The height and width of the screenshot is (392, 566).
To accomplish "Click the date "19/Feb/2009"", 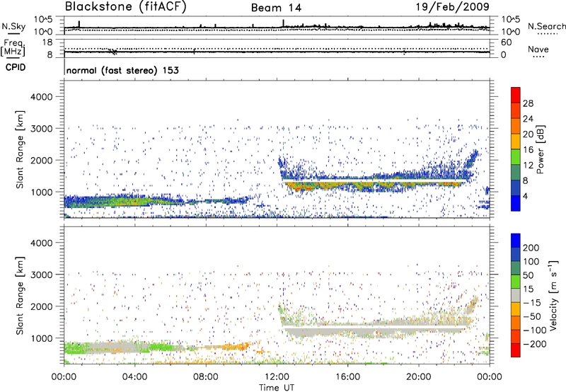I will 452,6.
